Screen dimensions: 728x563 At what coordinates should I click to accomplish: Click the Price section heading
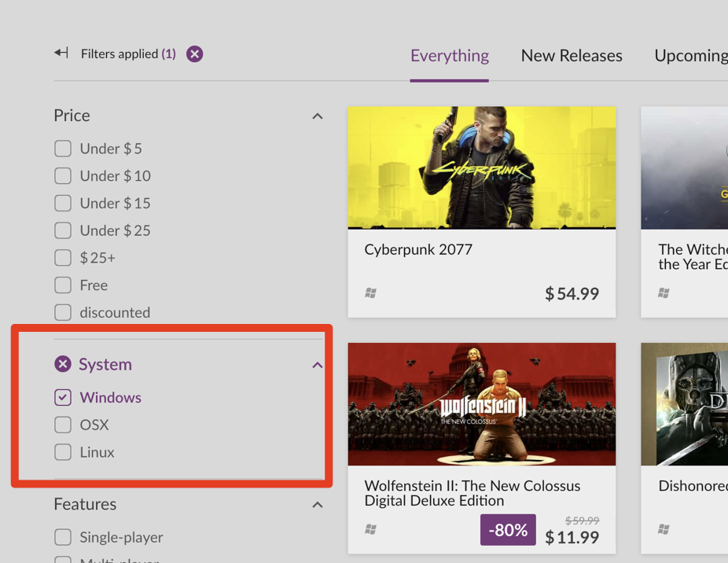[72, 116]
